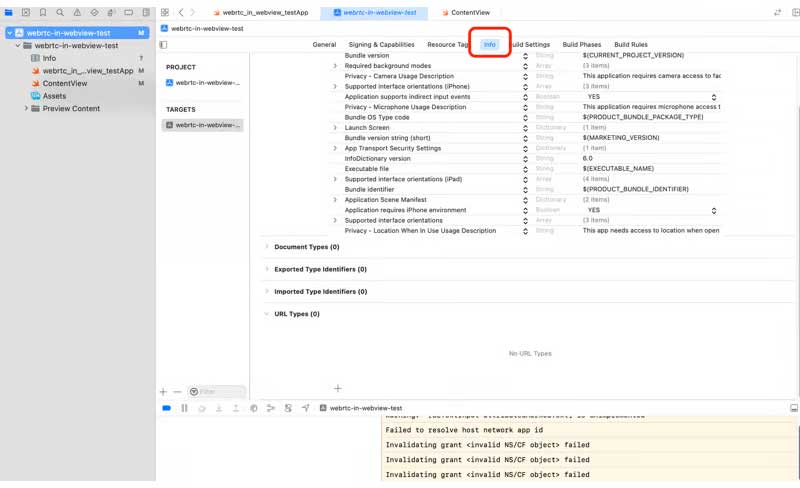Click key stepper for Bundle identifier row
800x488 pixels.
[525, 189]
